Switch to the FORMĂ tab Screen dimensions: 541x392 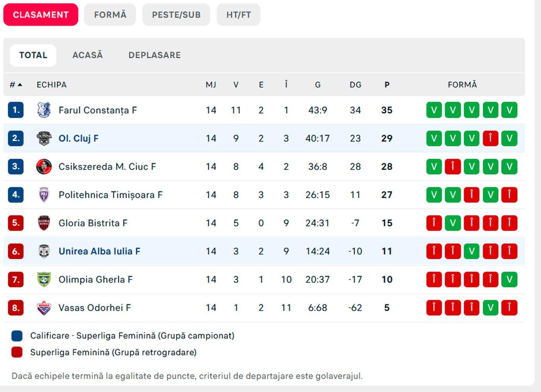110,15
